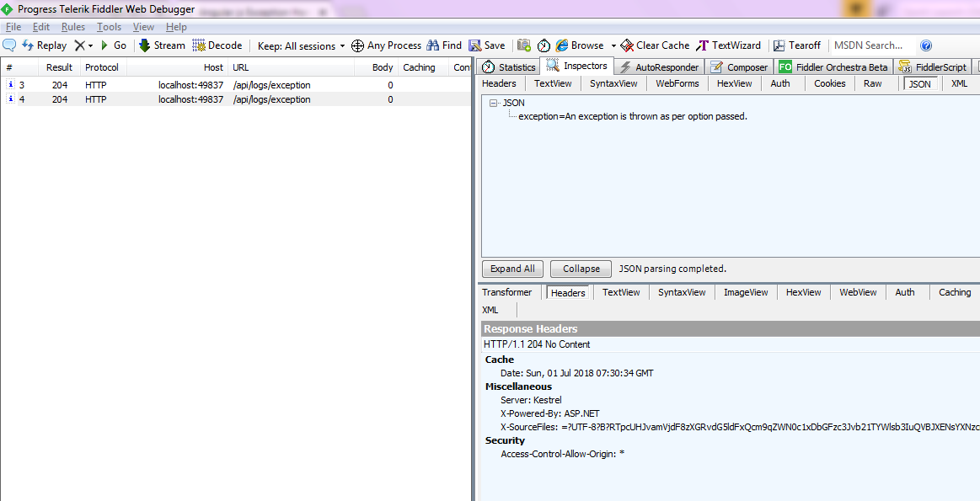Open the Remove sessions X dropdown
The height and width of the screenshot is (501, 980).
point(83,45)
